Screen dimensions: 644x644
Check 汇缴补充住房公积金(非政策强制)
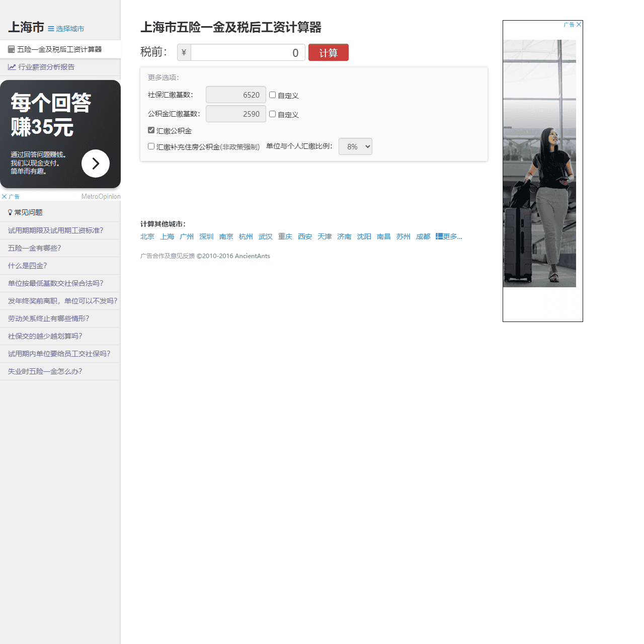pos(151,146)
